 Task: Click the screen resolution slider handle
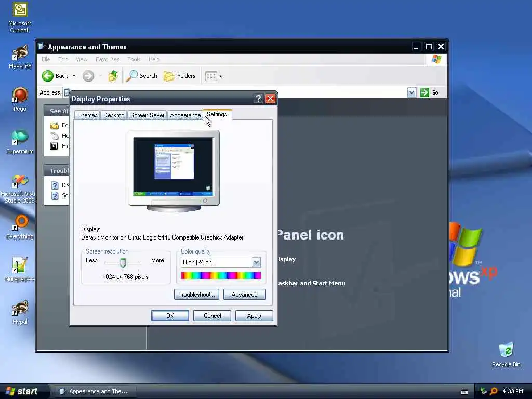pos(123,262)
